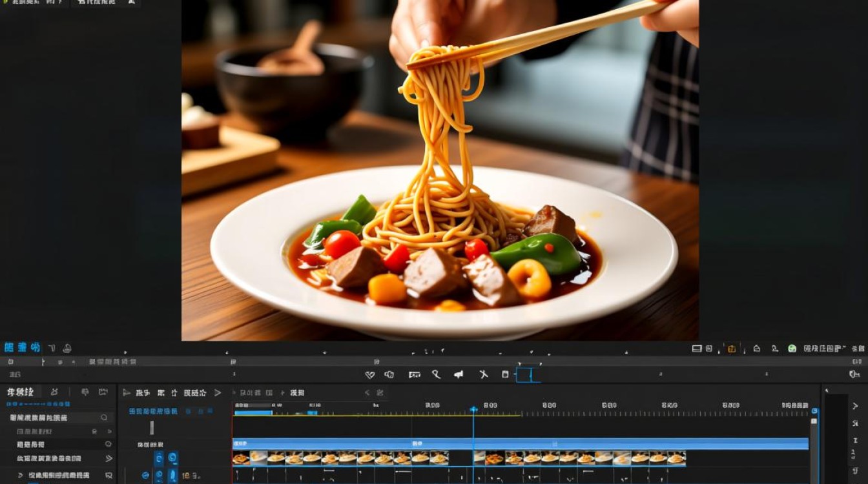The image size is (868, 484).
Task: Click the noodle dish video preview
Action: [440, 170]
